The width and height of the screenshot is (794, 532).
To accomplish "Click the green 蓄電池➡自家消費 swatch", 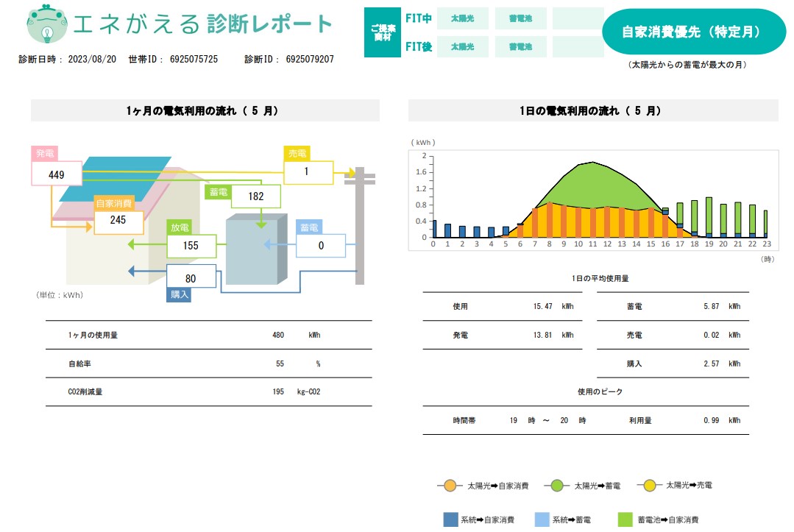I will pos(625,519).
